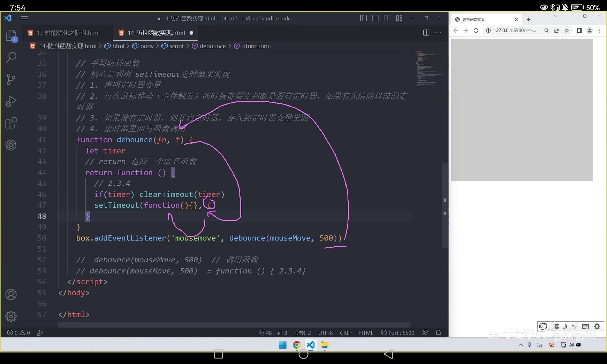
Task: Expand the debounce breadcrumb item
Action: coord(212,46)
